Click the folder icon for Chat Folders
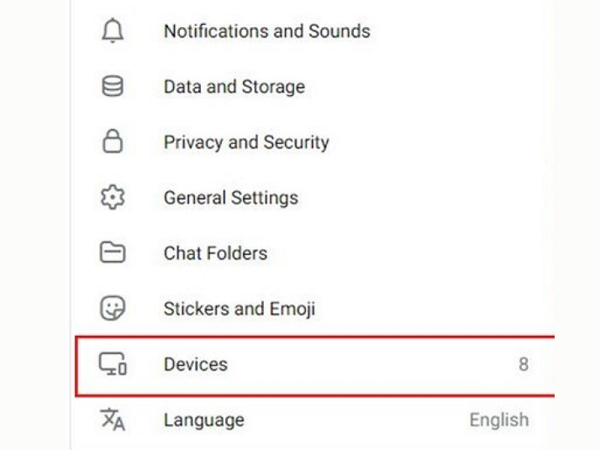Image resolution: width=600 pixels, height=450 pixels. click(112, 253)
